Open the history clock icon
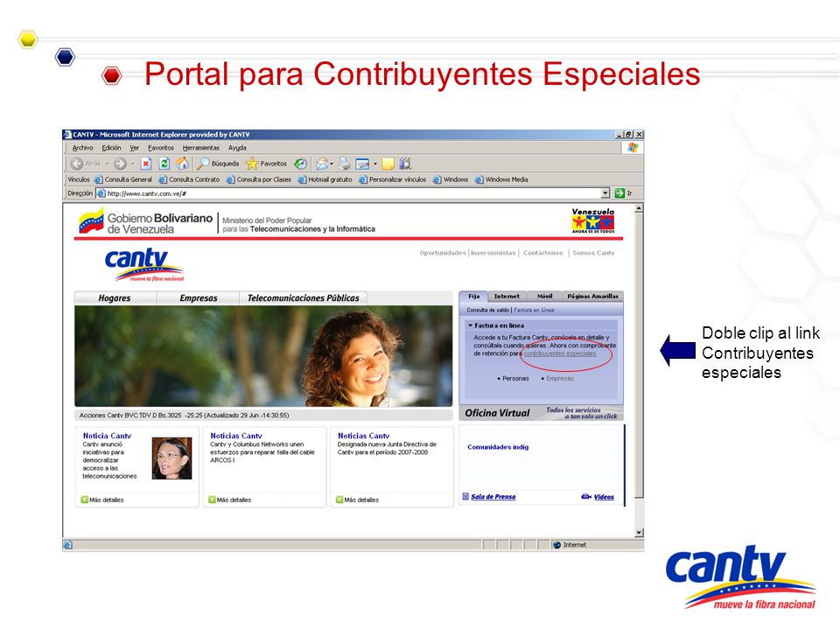The image size is (840, 630). tap(300, 164)
